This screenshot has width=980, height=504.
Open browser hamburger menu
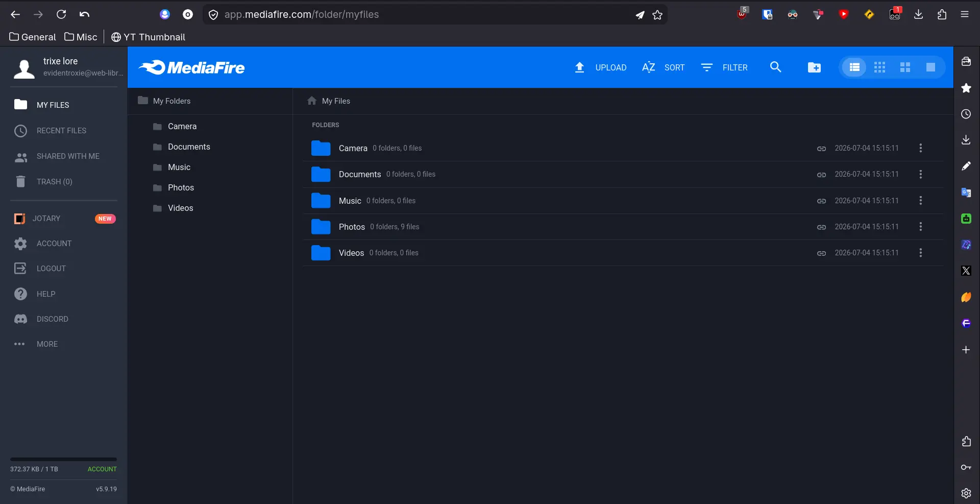tap(965, 14)
